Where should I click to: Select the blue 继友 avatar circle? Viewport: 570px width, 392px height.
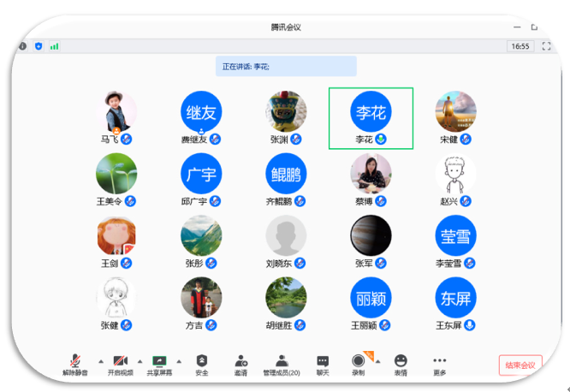[x=201, y=111]
